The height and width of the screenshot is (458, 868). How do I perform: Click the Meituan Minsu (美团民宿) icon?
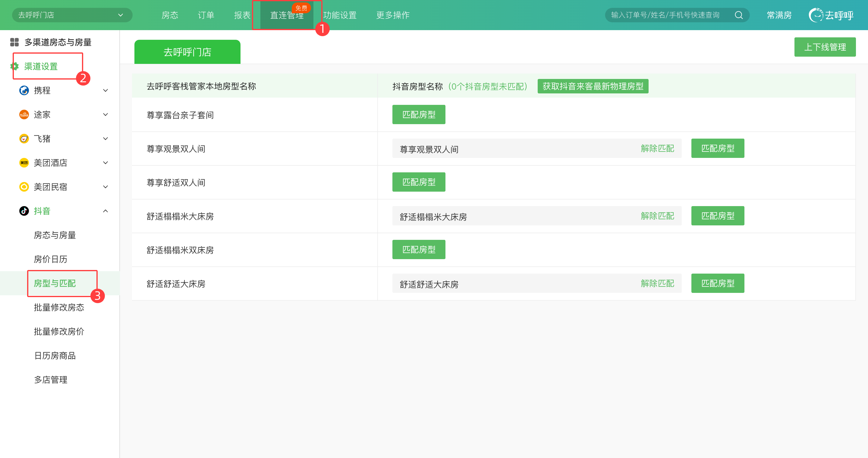click(x=24, y=187)
